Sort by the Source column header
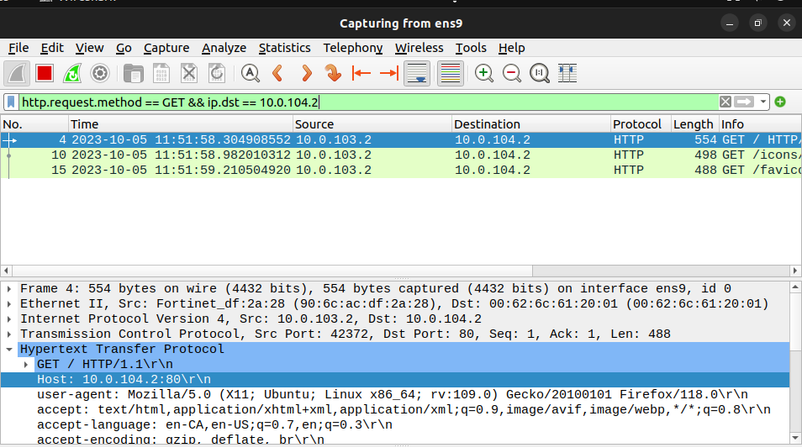Screen dimensions: 802x447 click(372, 124)
